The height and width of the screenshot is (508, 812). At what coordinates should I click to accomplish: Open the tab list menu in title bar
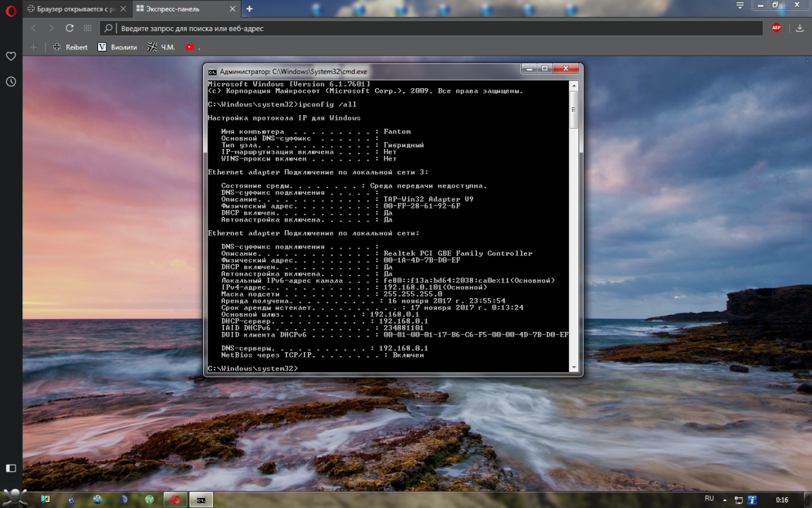pyautogui.click(x=741, y=5)
